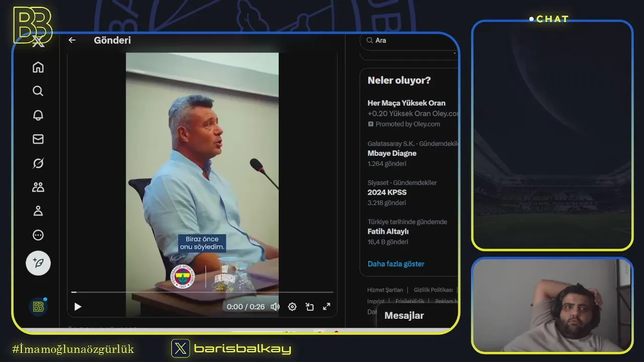Go back using the Gönderi arrow
The height and width of the screenshot is (362, 644).
tap(72, 40)
